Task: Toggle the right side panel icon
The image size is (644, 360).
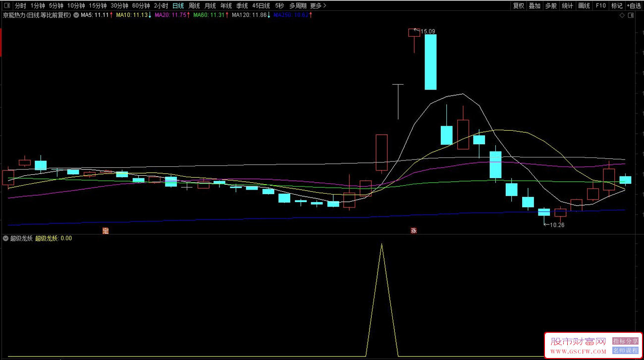Action: (631, 15)
